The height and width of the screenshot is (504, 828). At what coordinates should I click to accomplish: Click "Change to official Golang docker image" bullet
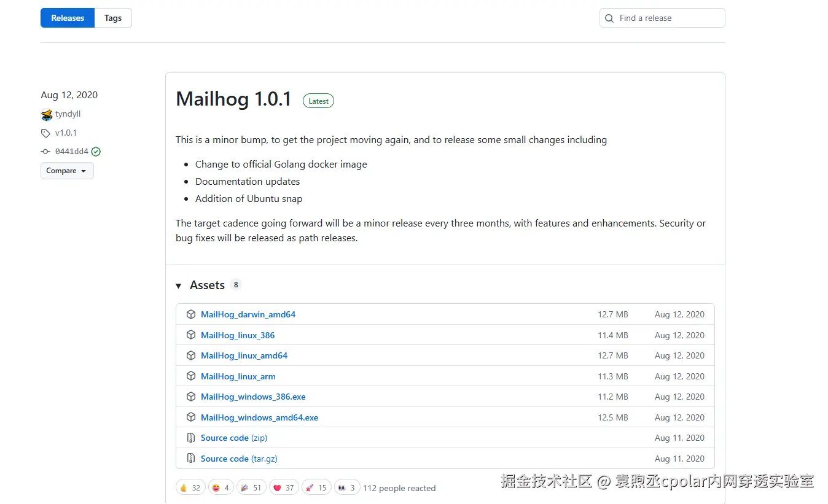click(281, 165)
